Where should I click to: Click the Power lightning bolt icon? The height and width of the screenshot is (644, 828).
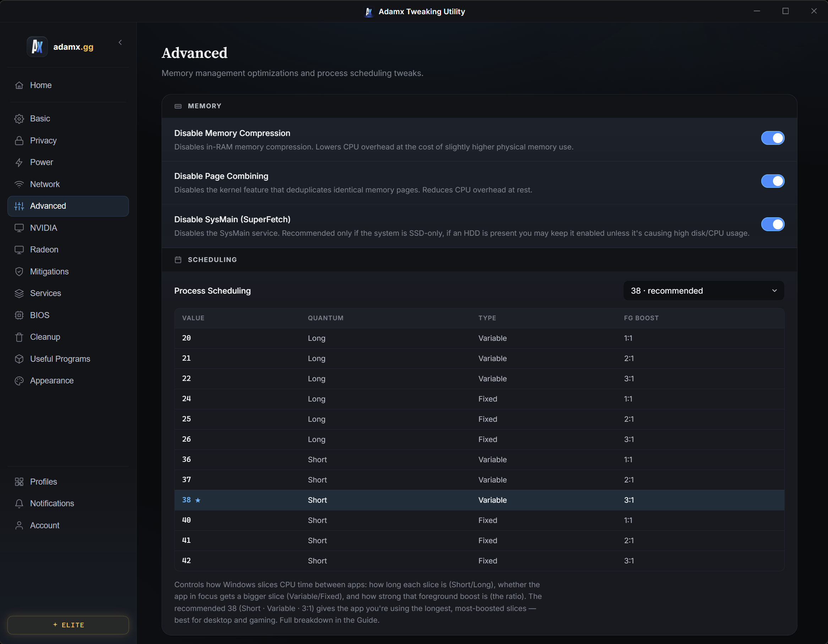19,162
